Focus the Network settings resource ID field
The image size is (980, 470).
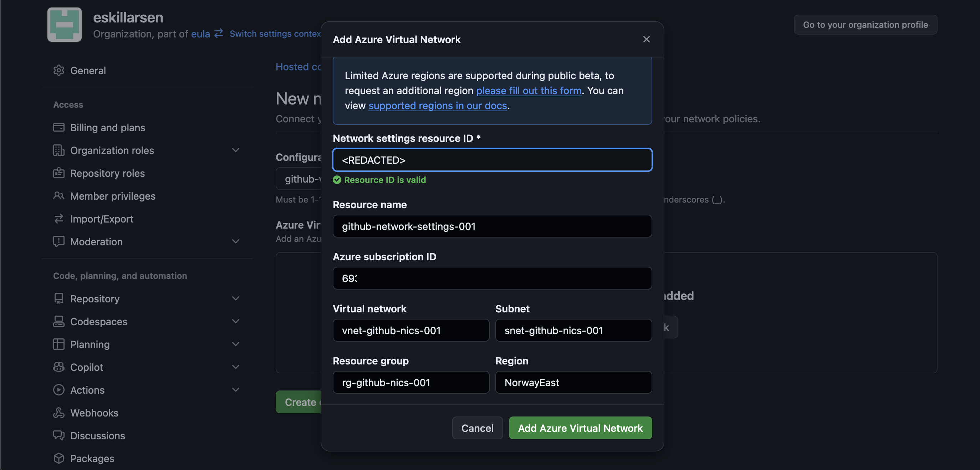pos(492,160)
